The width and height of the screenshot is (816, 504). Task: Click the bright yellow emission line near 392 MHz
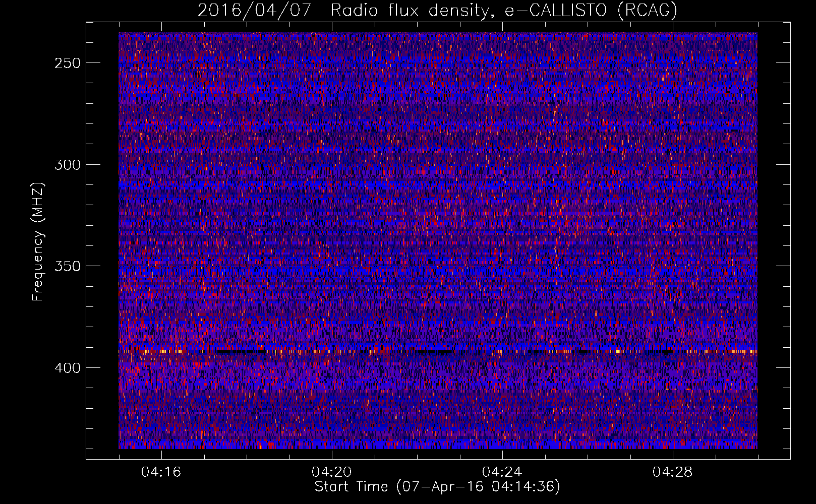(438, 351)
